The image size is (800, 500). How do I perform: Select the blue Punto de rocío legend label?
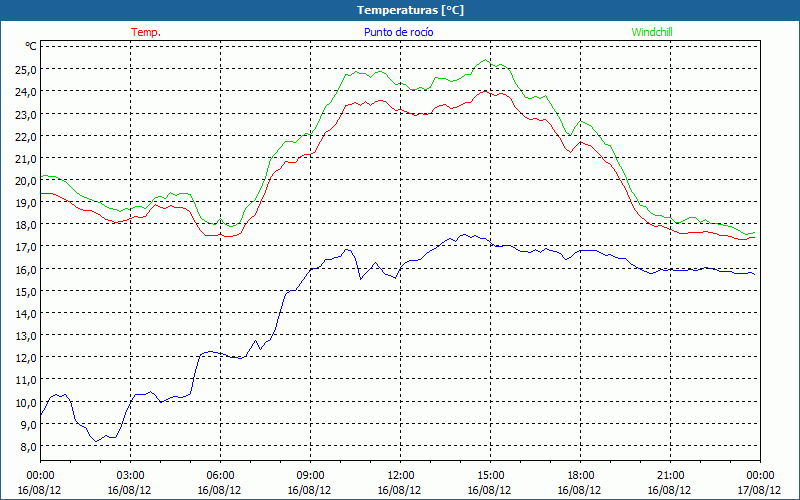pos(398,32)
